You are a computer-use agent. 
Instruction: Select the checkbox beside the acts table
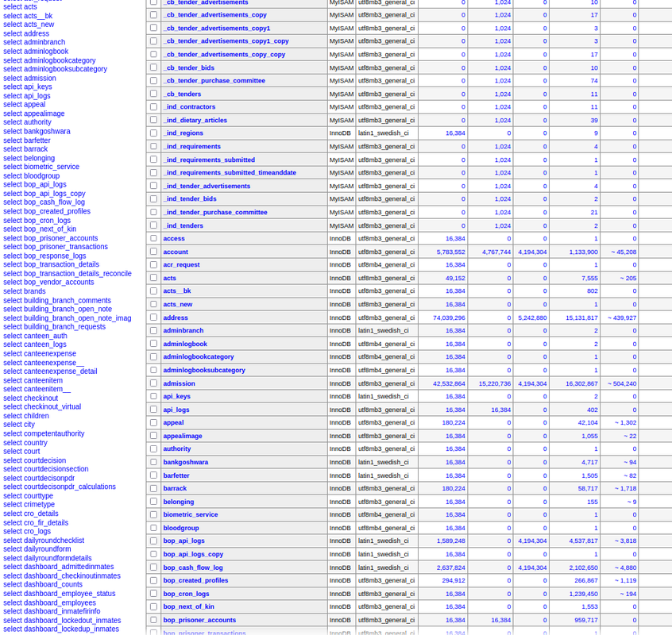[x=153, y=278]
